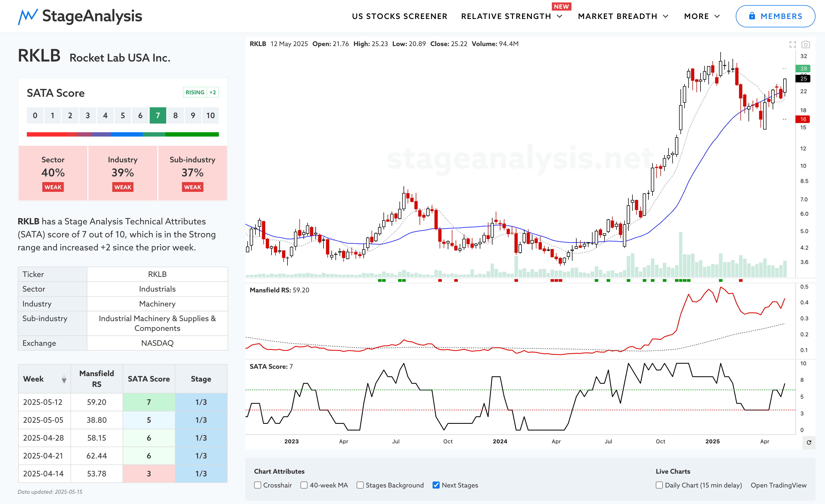Expand the Market Breadth dropdown chevron
Viewport: 825px width, 504px height.
(x=666, y=16)
